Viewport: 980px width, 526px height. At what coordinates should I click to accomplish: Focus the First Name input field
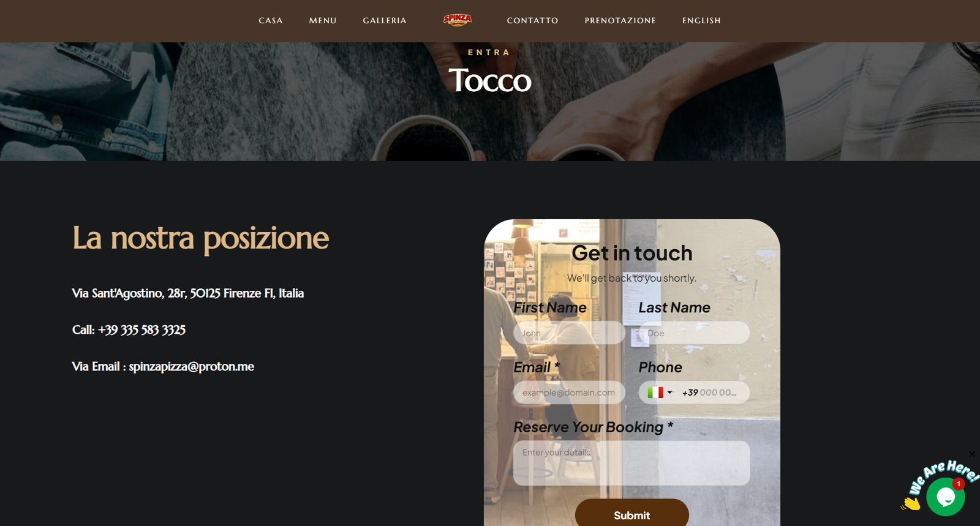tap(569, 333)
